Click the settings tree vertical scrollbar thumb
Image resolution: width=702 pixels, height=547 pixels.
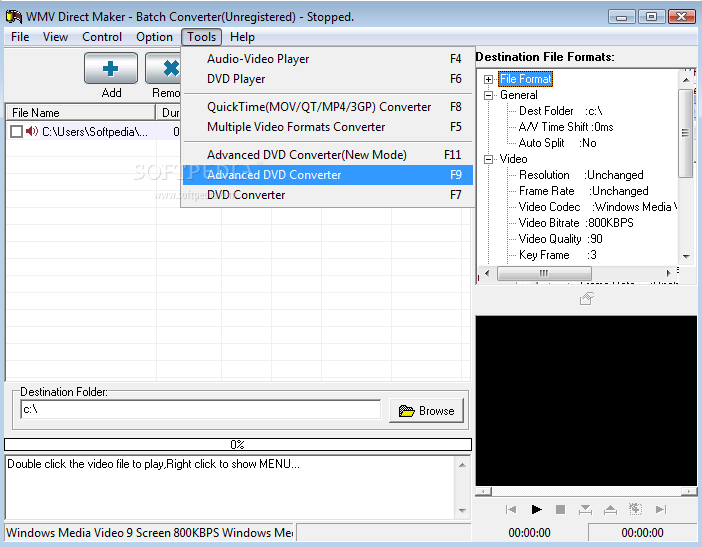click(x=685, y=133)
